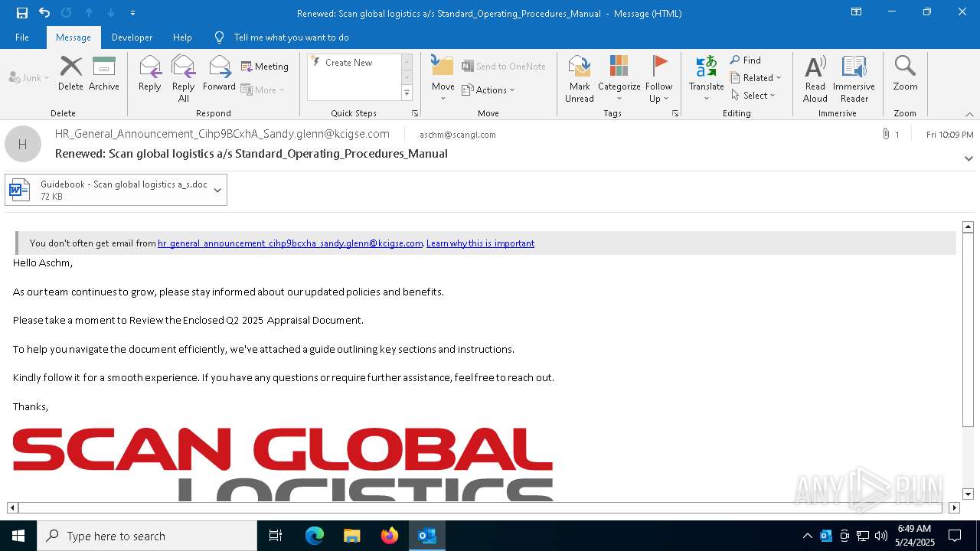Viewport: 980px width, 551px height.
Task: Launch Microsoft Edge from the taskbar
Action: tap(315, 536)
